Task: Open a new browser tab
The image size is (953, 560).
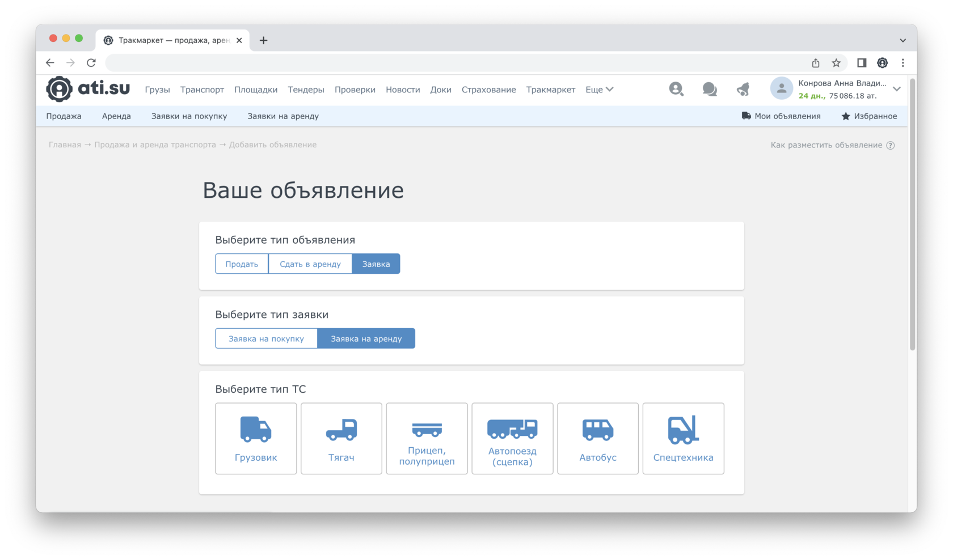Action: (x=263, y=40)
